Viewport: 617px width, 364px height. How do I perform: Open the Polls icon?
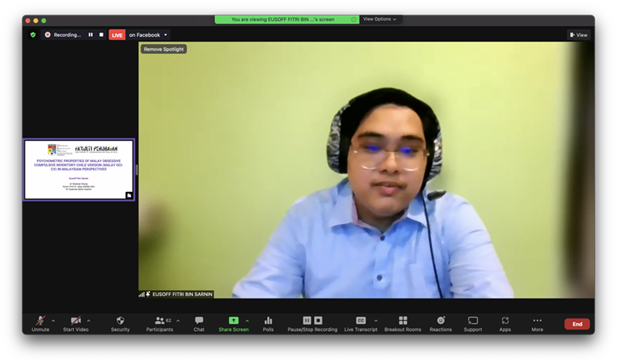click(x=268, y=321)
